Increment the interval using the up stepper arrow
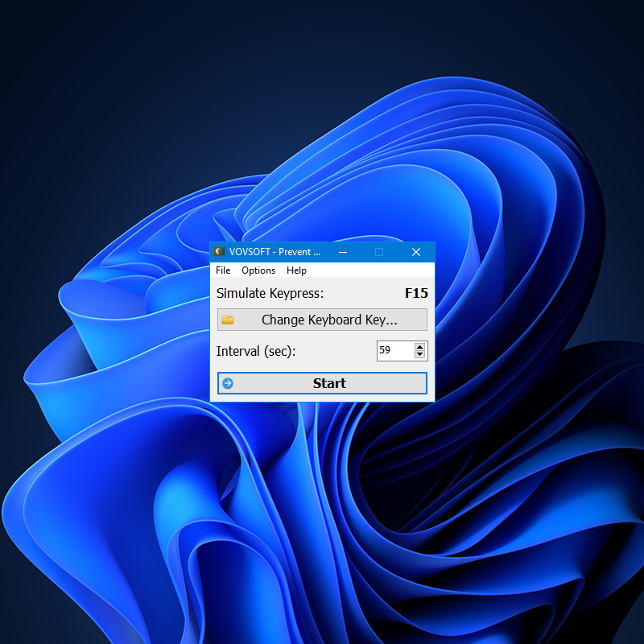Viewport: 644px width, 644px height. coord(420,347)
